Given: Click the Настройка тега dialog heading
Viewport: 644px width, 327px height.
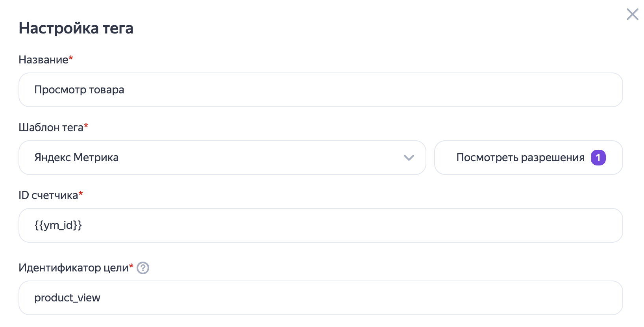Looking at the screenshot, I should (x=76, y=28).
